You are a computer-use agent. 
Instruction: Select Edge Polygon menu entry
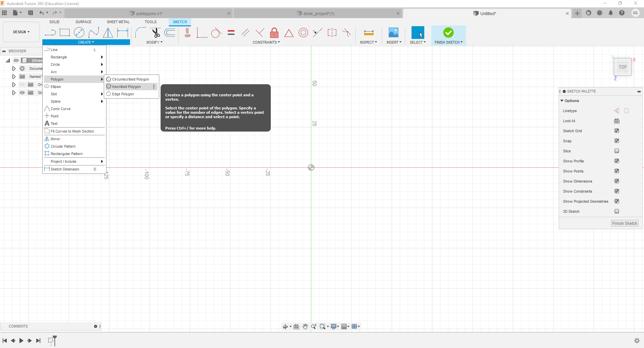point(131,94)
